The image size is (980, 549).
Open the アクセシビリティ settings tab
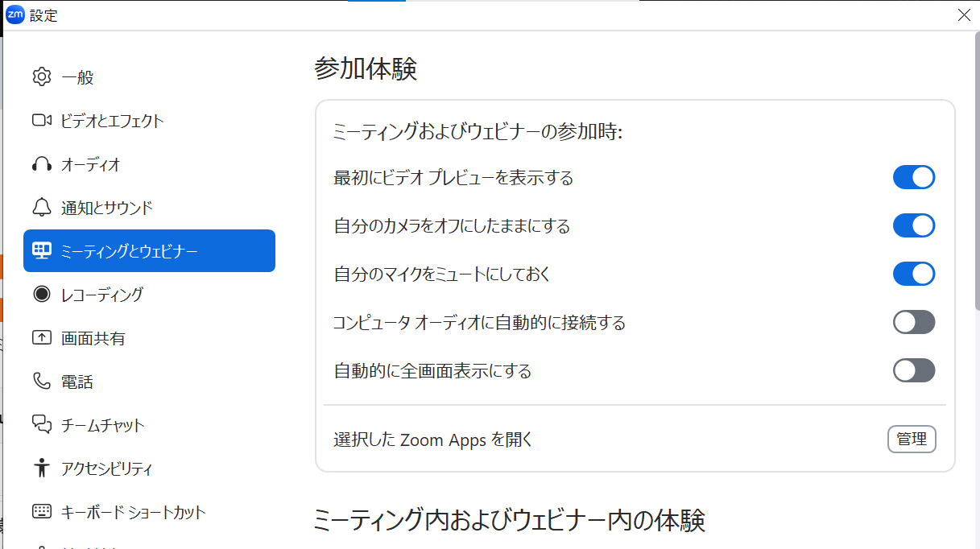(106, 469)
